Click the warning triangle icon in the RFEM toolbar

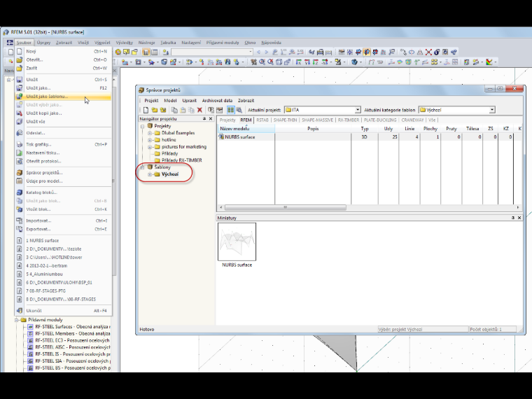(x=420, y=52)
